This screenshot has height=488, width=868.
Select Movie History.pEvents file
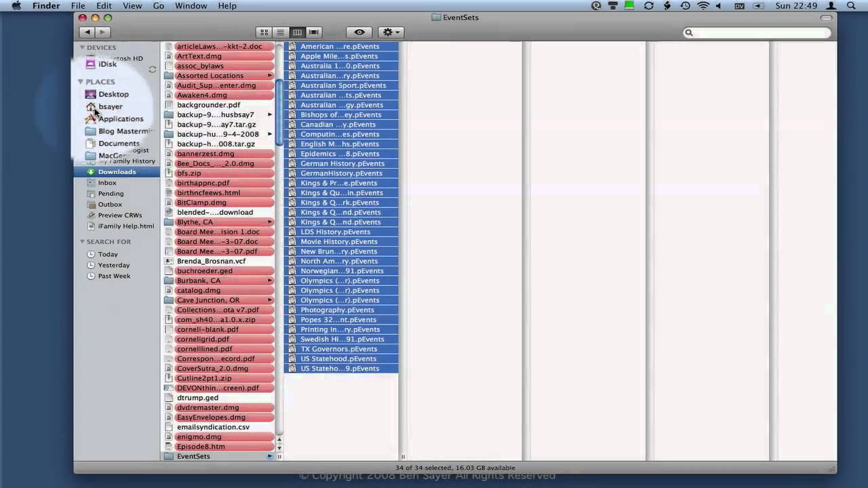pos(341,241)
